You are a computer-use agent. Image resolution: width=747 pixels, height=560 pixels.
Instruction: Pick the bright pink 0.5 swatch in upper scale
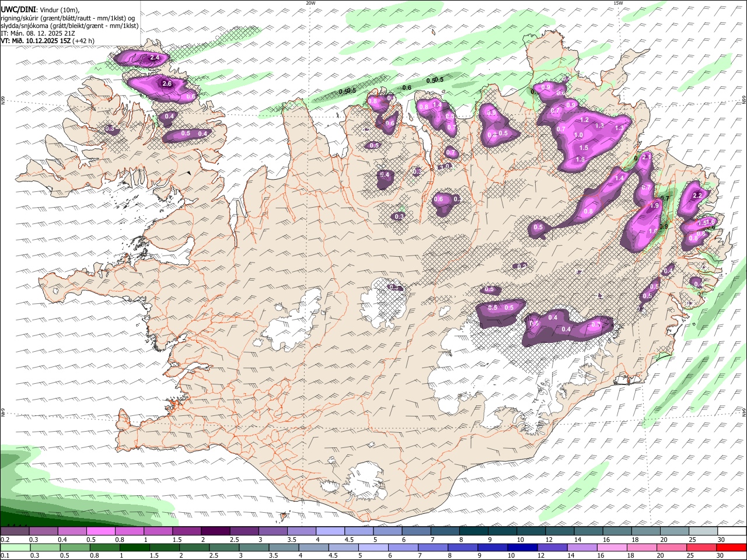pyautogui.click(x=100, y=531)
